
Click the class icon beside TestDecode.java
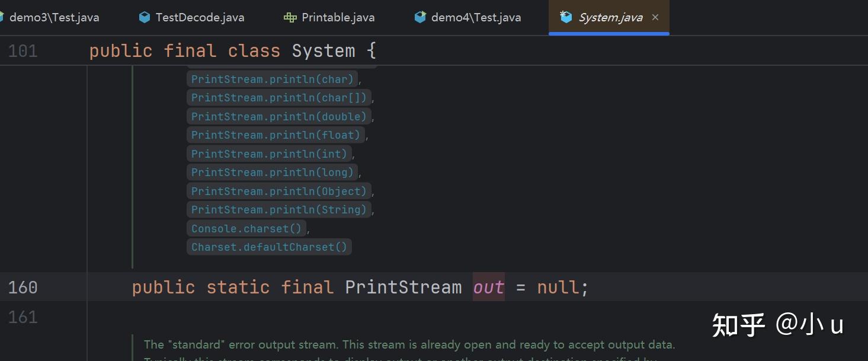click(144, 17)
